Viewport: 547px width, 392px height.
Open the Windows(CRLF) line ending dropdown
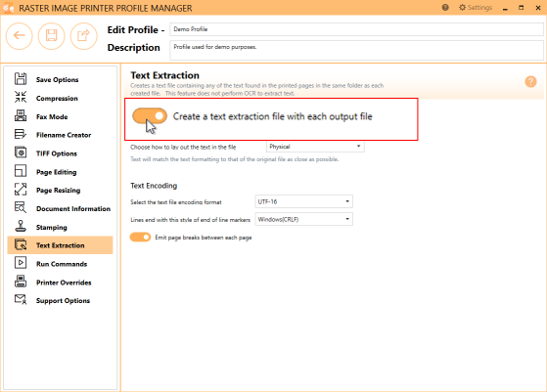[x=304, y=219]
